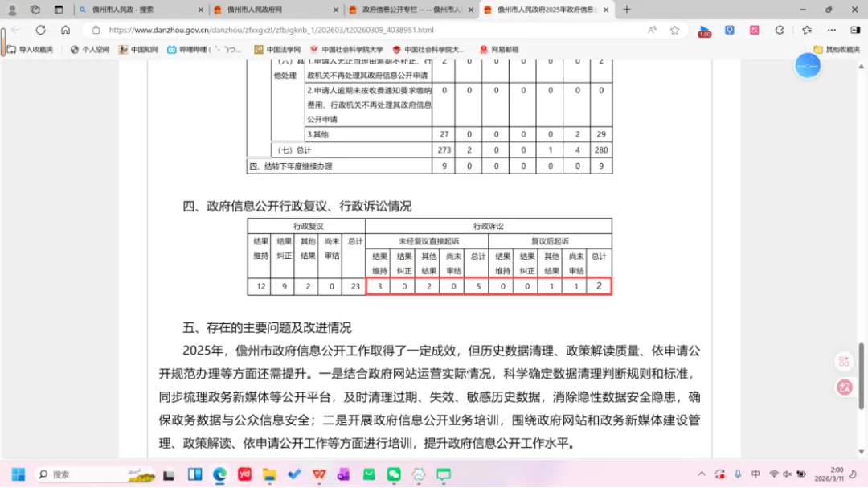Click the 行政复议 总计 value 23

coord(355,286)
